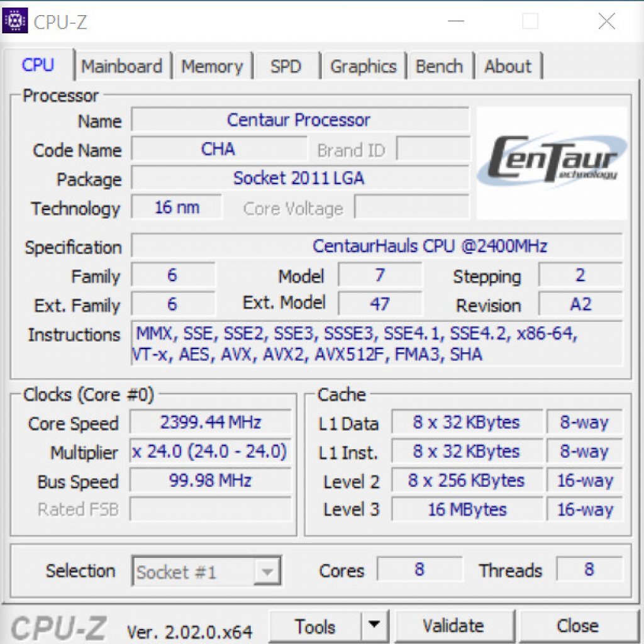
Task: Click the L1 Data '8-way' associativity field
Action: coord(584,422)
